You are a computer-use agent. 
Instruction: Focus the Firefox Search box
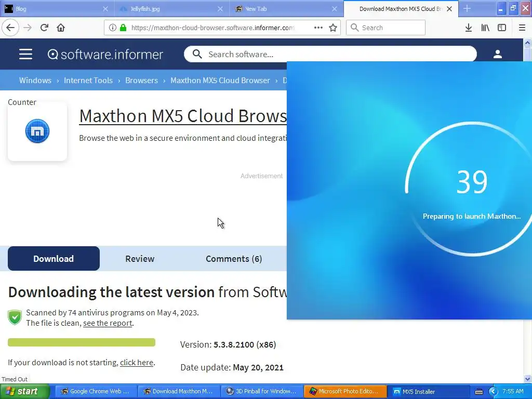point(386,28)
